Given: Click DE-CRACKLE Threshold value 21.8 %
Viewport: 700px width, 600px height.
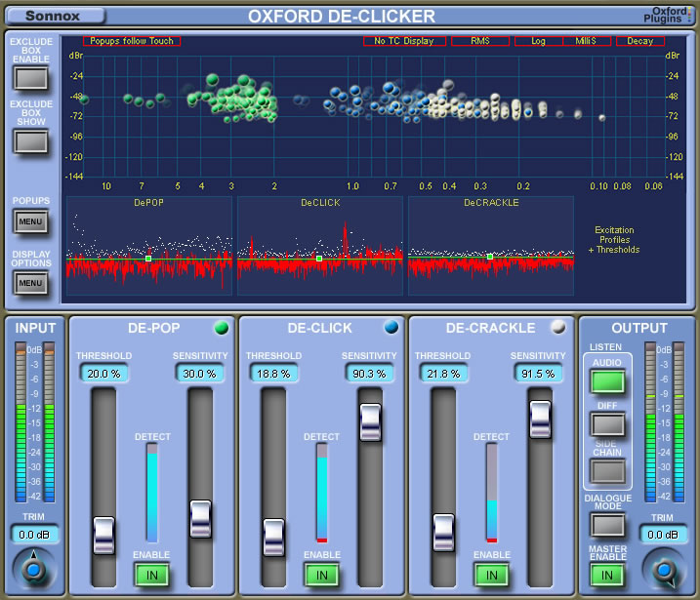Looking at the screenshot, I should tap(443, 374).
